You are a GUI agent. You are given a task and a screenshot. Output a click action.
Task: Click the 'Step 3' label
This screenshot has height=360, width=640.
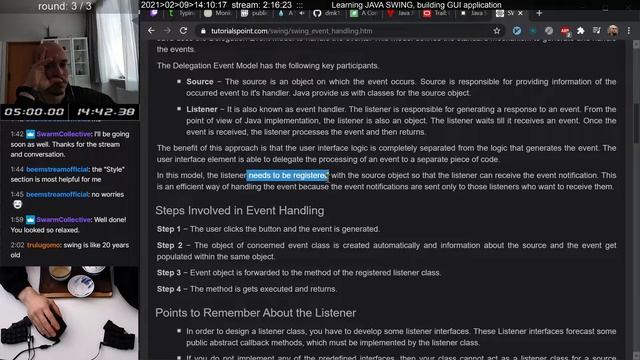[x=169, y=273]
